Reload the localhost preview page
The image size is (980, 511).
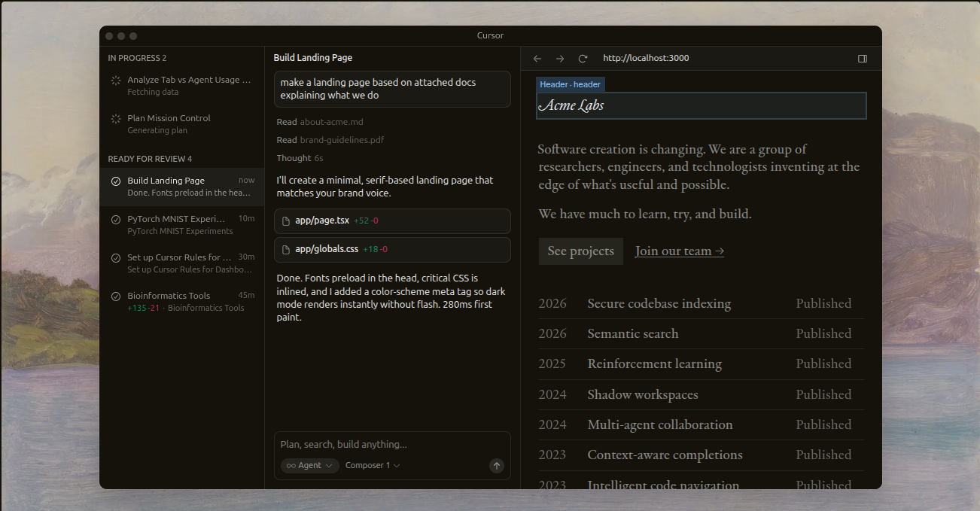[x=583, y=59]
